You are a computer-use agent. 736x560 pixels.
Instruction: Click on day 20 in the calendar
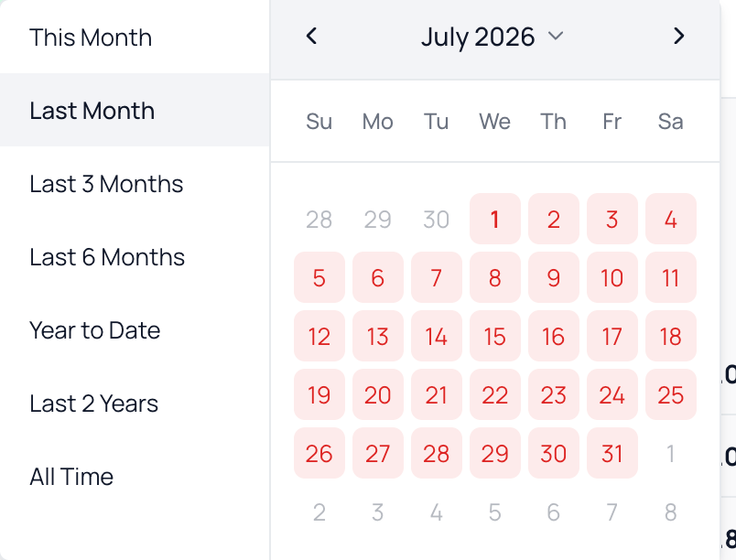pyautogui.click(x=378, y=395)
